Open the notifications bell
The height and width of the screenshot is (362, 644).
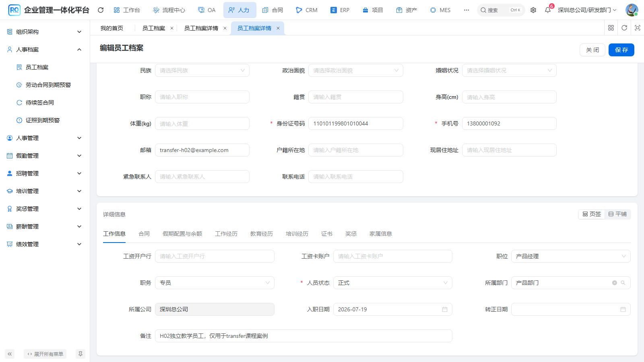[548, 10]
